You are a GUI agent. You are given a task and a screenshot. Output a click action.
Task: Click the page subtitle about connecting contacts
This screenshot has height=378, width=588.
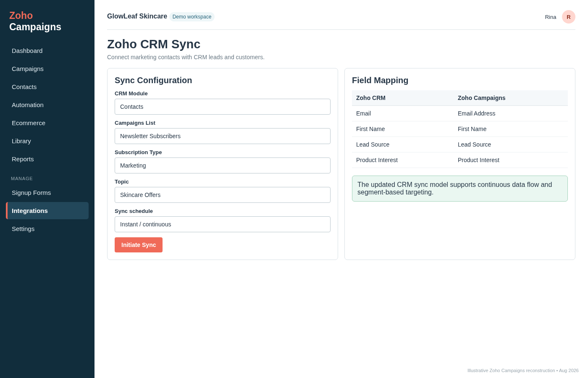(186, 57)
